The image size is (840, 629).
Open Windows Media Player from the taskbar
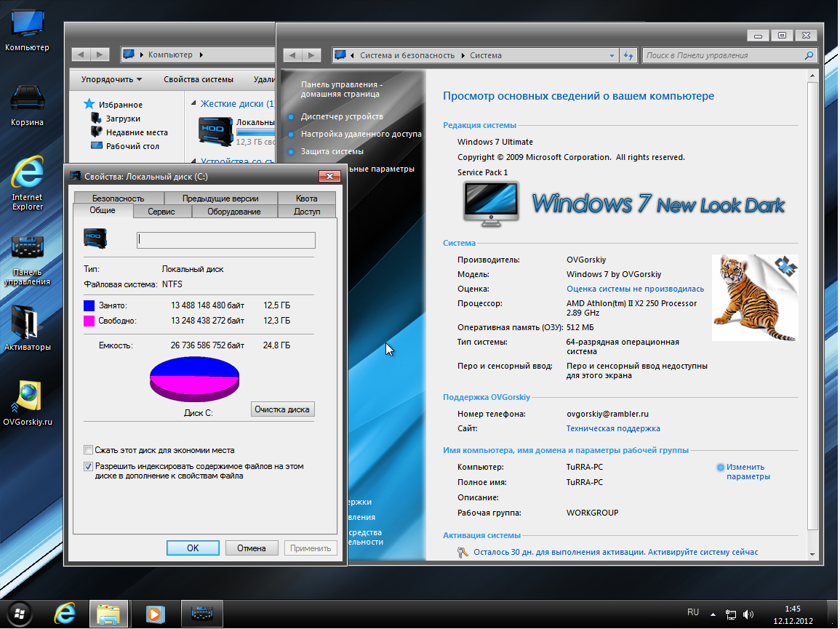tap(154, 614)
